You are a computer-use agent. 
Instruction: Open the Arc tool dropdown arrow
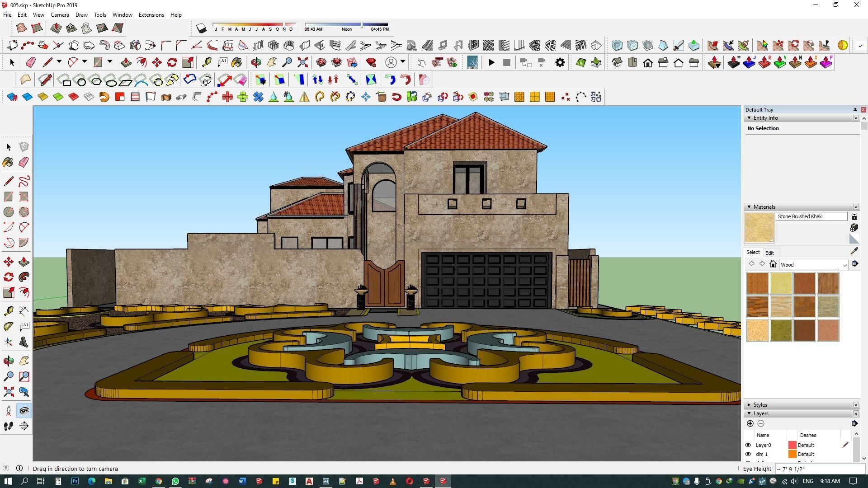(84, 61)
